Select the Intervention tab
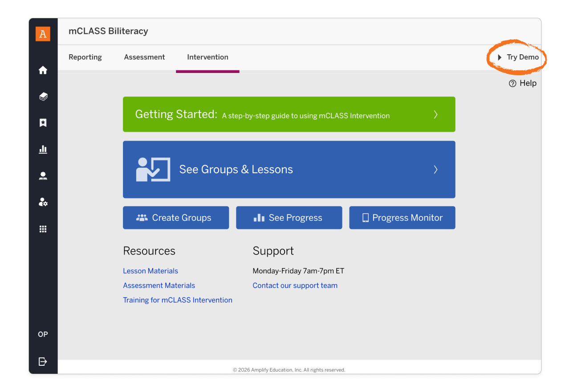This screenshot has width=570, height=392. coord(208,57)
